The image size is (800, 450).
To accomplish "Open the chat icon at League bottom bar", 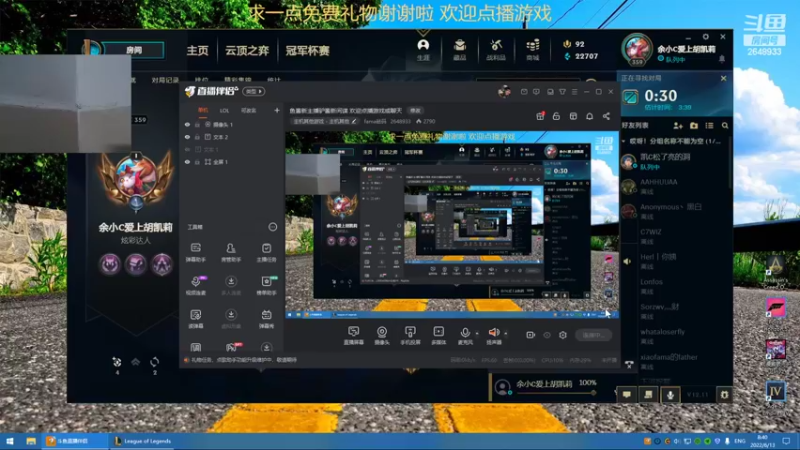I will click(627, 394).
